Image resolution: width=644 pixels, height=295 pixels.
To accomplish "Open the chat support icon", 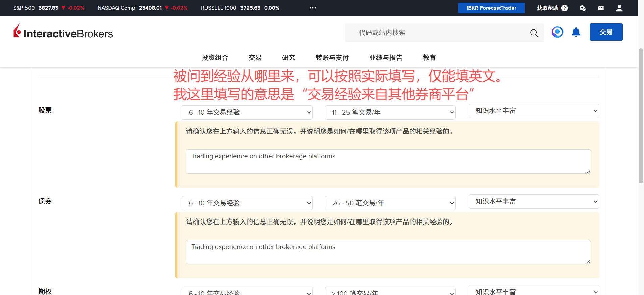I will 583,8.
